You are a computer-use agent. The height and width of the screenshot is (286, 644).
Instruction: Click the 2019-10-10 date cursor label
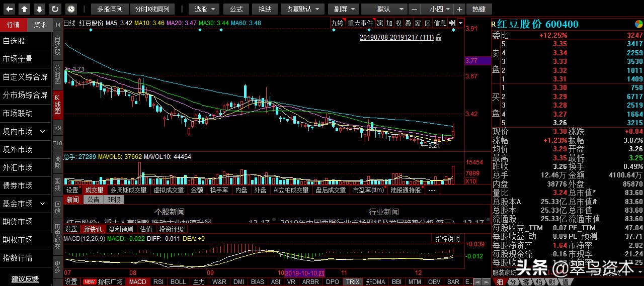tap(305, 273)
